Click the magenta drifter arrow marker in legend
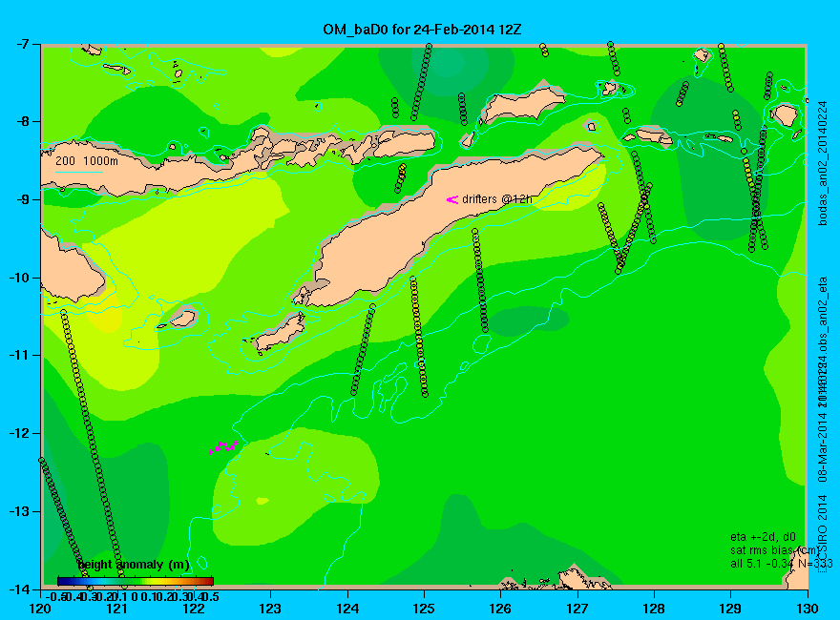Screen dimensions: 840x620 pyautogui.click(x=452, y=199)
